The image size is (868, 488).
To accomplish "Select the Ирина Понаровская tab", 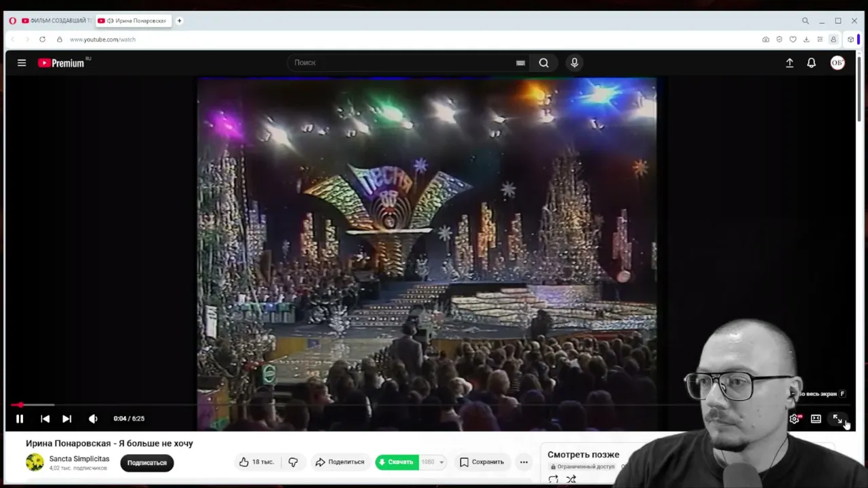I will tap(134, 21).
